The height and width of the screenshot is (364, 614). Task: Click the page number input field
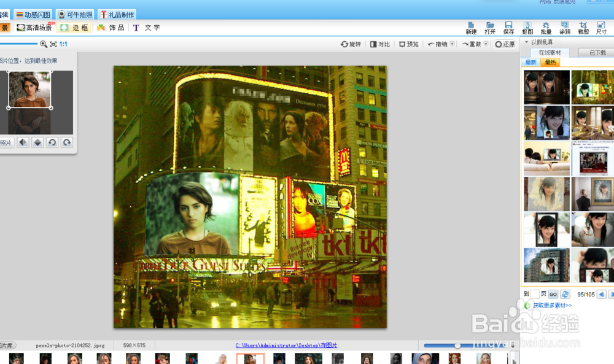click(535, 294)
